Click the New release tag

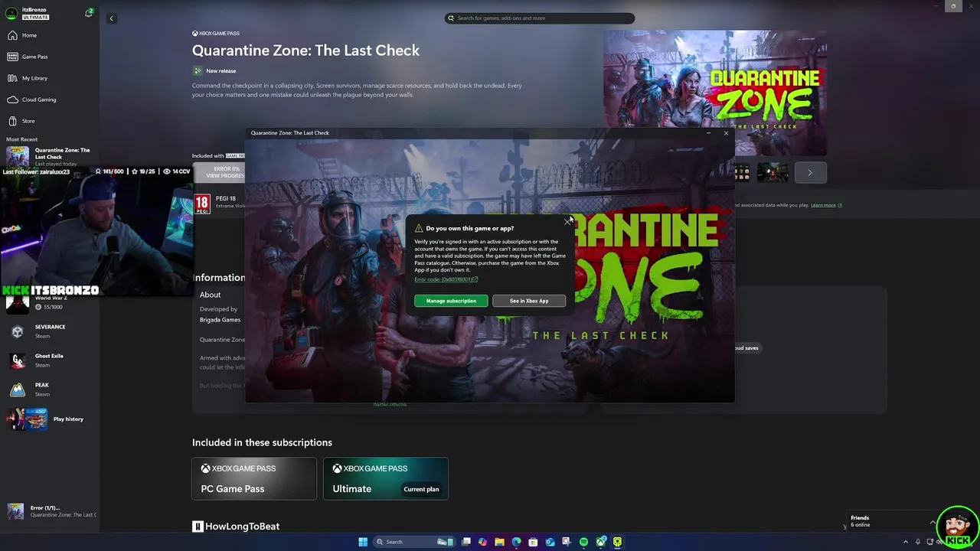pyautogui.click(x=214, y=71)
